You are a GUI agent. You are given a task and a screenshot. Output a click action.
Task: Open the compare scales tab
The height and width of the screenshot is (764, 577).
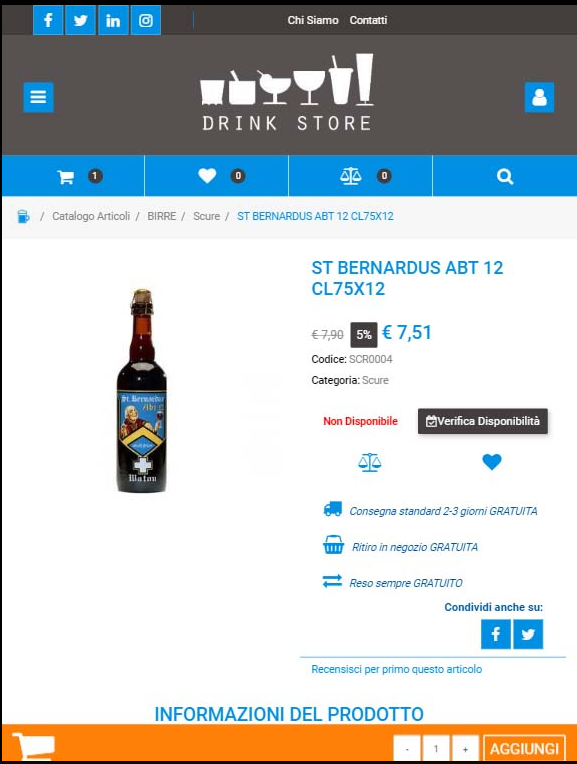point(361,176)
